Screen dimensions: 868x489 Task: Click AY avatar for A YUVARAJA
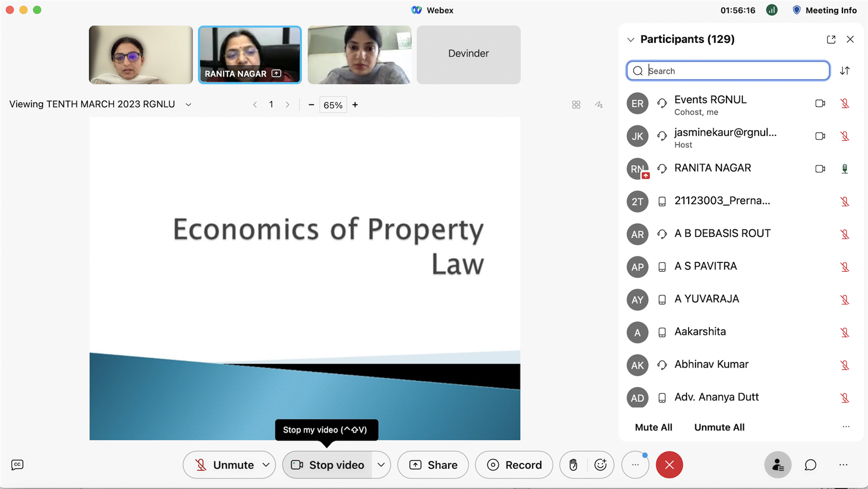pyautogui.click(x=637, y=299)
